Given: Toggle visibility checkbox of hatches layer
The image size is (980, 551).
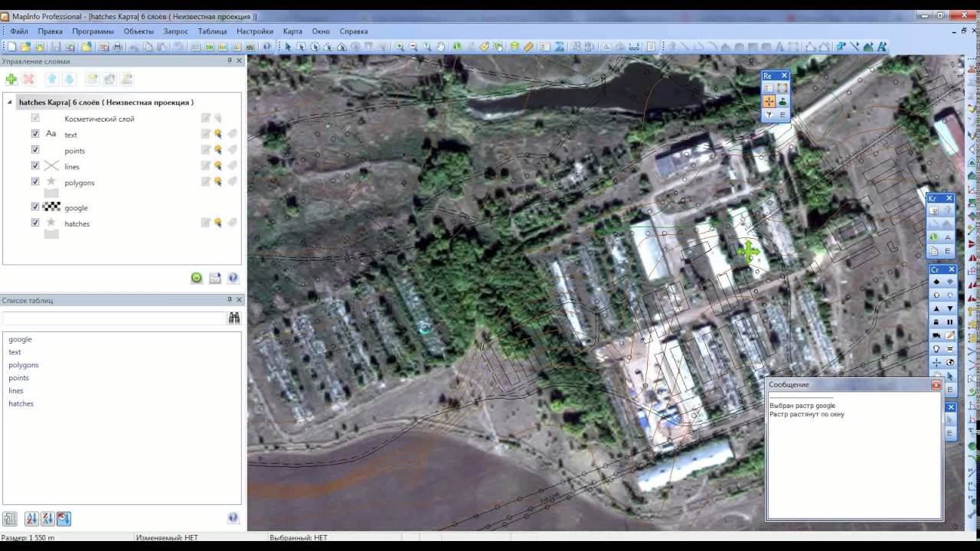Looking at the screenshot, I should click(35, 223).
